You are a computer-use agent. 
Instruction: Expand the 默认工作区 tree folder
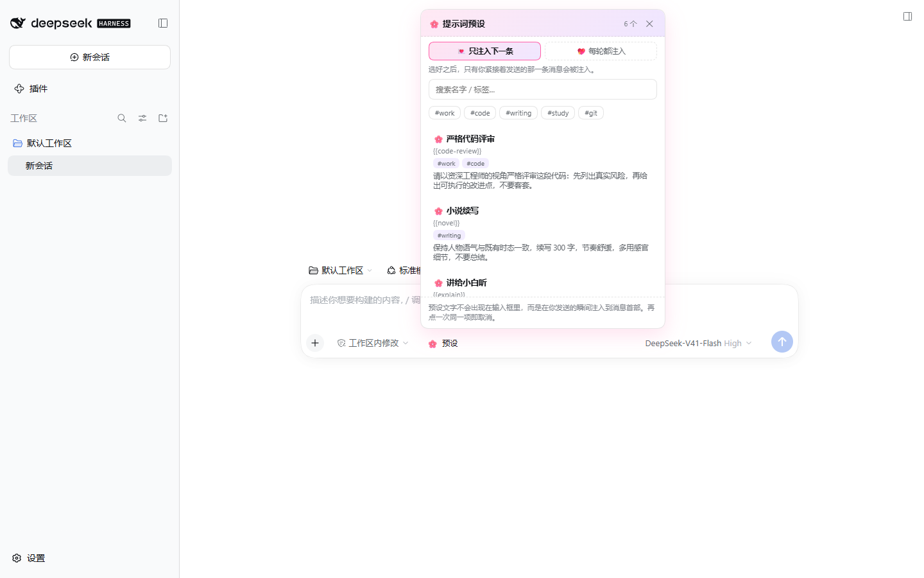(42, 143)
